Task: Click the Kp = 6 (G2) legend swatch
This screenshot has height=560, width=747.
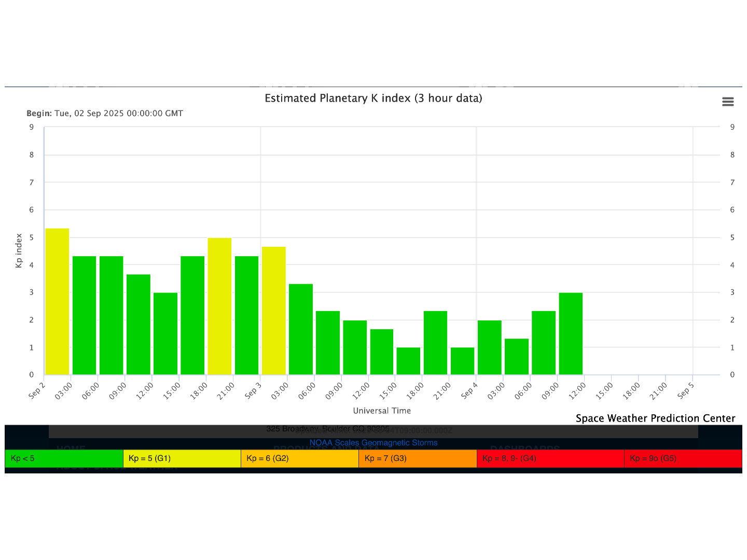Action: click(x=300, y=458)
